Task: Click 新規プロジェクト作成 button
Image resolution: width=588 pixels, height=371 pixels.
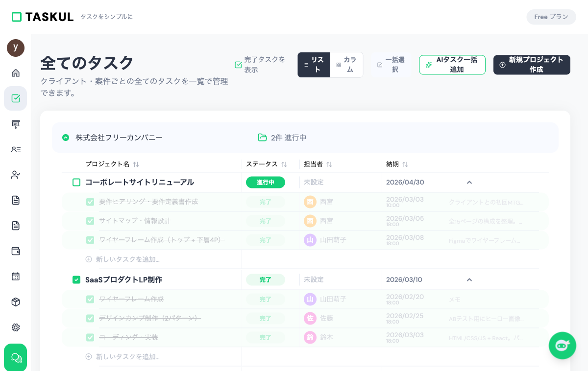Action: pyautogui.click(x=532, y=65)
